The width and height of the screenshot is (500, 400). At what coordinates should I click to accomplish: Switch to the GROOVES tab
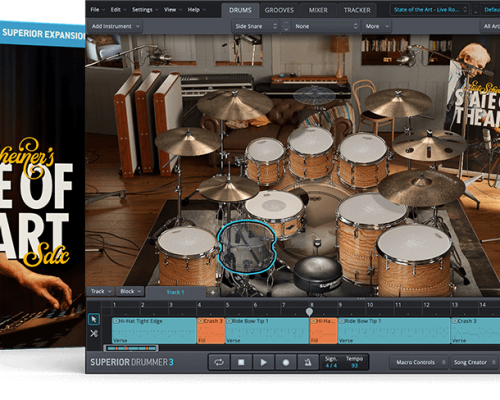tap(279, 10)
